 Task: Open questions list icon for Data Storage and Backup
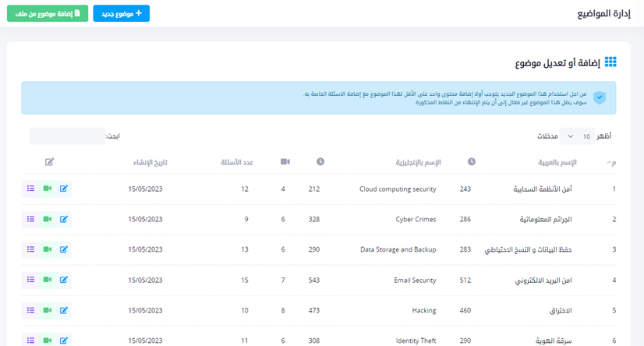tap(30, 249)
